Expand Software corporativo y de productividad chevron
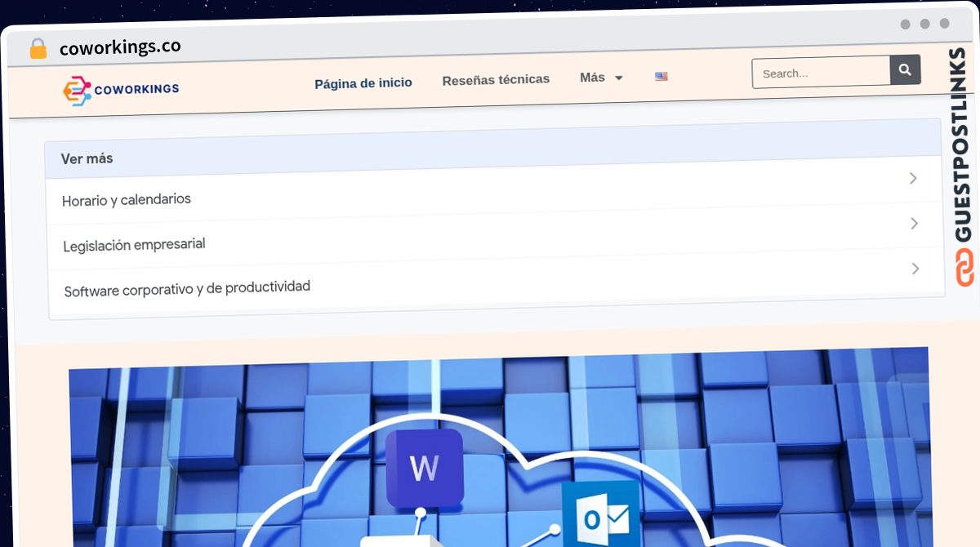The image size is (980, 547). [915, 269]
